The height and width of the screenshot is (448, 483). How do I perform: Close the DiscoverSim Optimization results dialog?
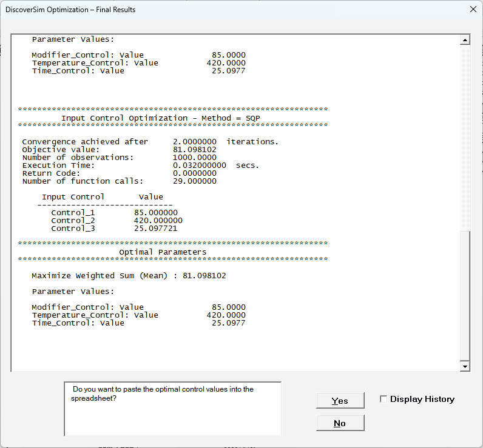coord(473,9)
